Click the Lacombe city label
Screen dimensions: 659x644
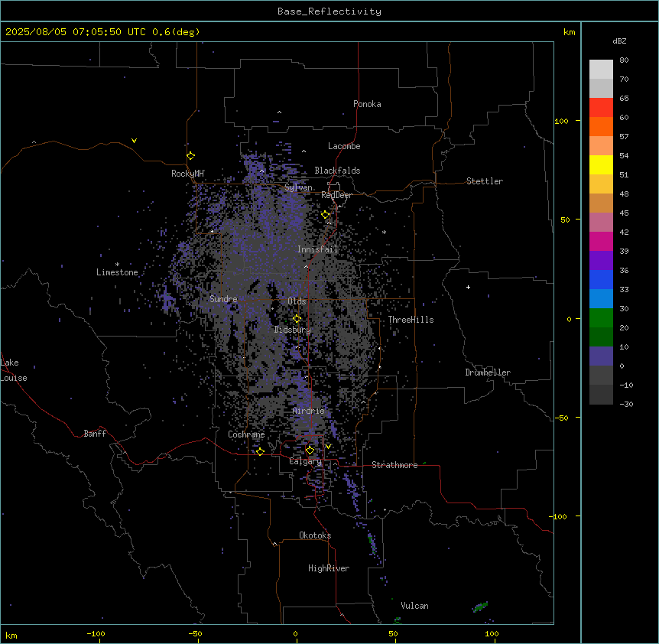[x=344, y=146]
